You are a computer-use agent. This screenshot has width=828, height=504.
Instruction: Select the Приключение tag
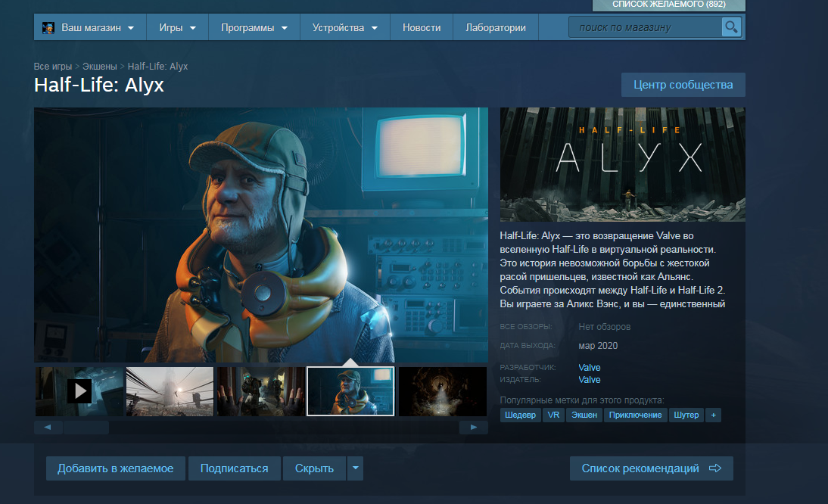635,415
